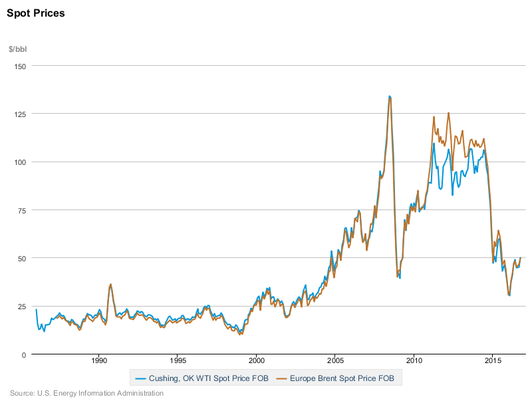Select the 2008 price spike peak
This screenshot has width=532, height=399.
(390, 96)
